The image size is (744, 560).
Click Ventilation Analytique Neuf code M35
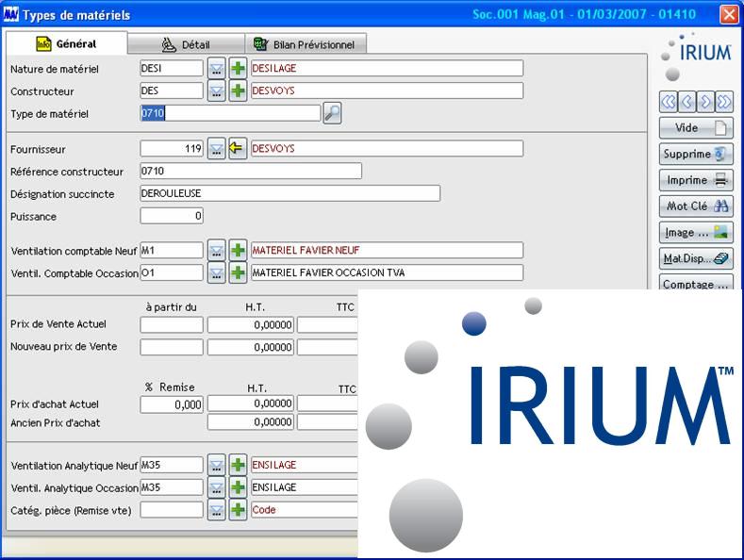(172, 465)
